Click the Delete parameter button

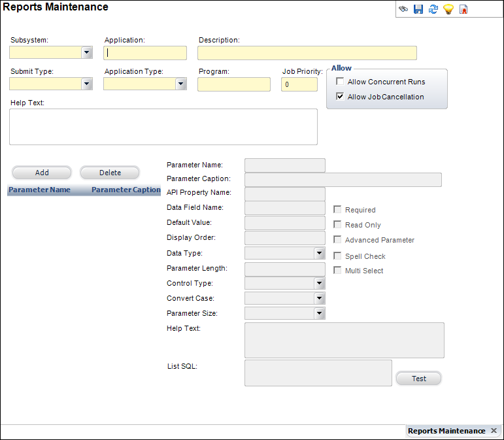(x=110, y=173)
